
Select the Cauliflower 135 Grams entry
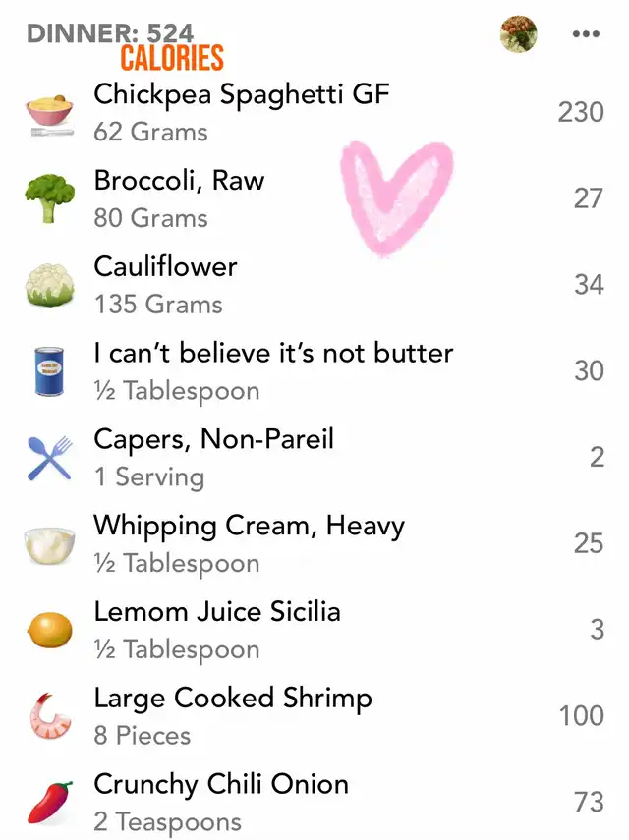pyautogui.click(x=314, y=285)
